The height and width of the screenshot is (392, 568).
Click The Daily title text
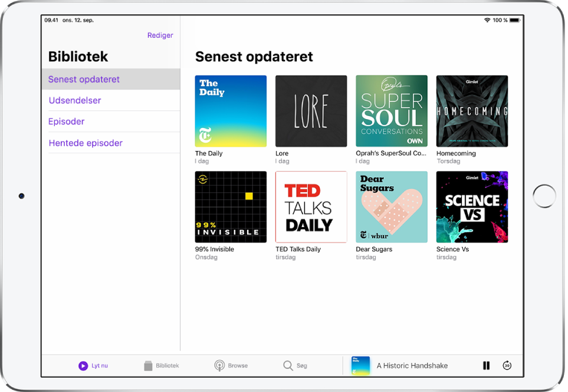(x=209, y=153)
